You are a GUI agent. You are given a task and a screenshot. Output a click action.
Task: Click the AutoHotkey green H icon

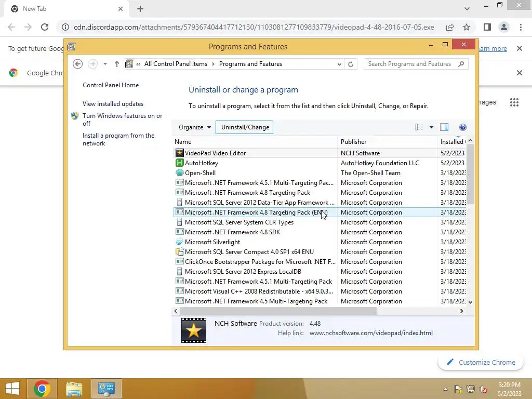click(179, 163)
